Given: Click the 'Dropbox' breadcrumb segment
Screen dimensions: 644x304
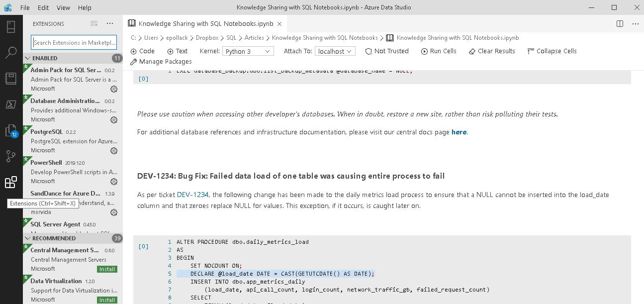Looking at the screenshot, I should coord(207,38).
